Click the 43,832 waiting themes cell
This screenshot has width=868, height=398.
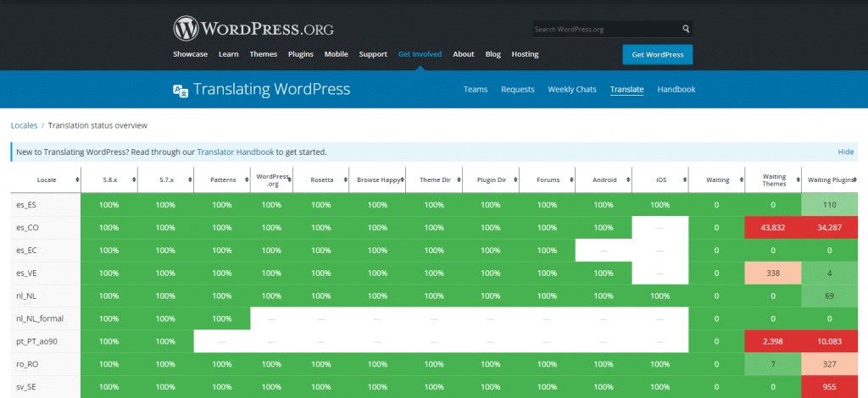pyautogui.click(x=773, y=227)
